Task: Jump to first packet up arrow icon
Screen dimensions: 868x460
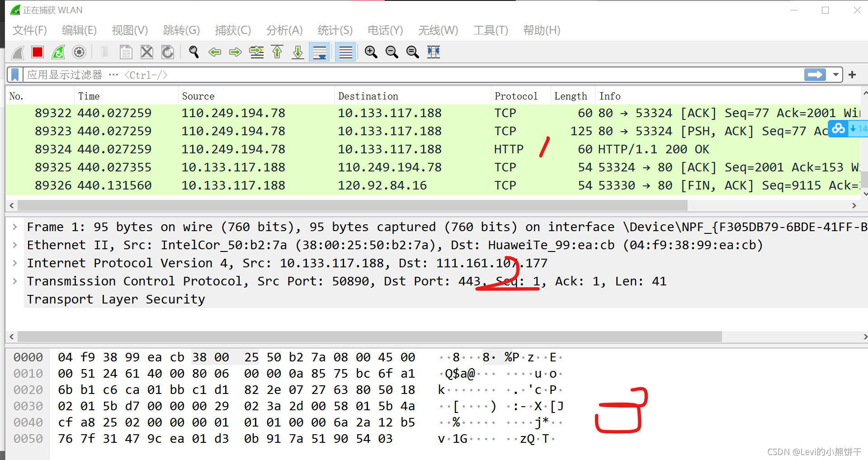Action: (277, 52)
